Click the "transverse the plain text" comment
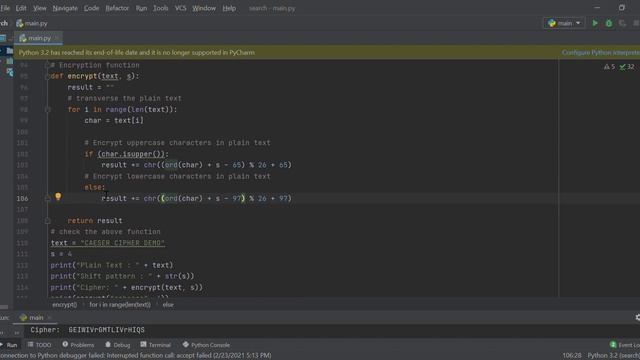The height and width of the screenshot is (360, 640). click(124, 98)
